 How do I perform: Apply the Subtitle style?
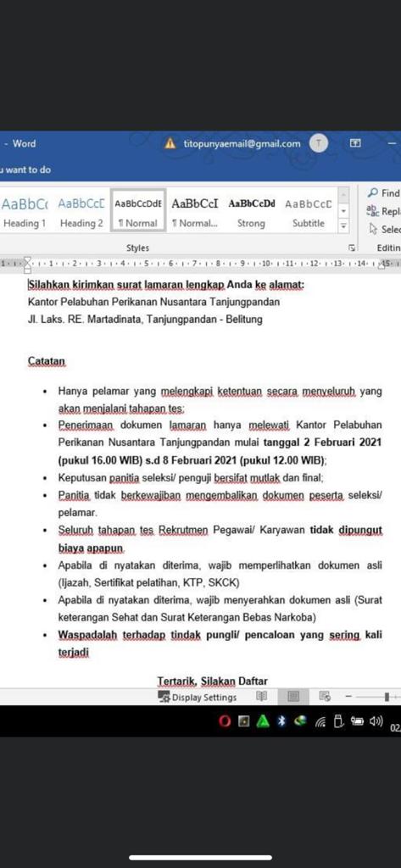pyautogui.click(x=309, y=214)
